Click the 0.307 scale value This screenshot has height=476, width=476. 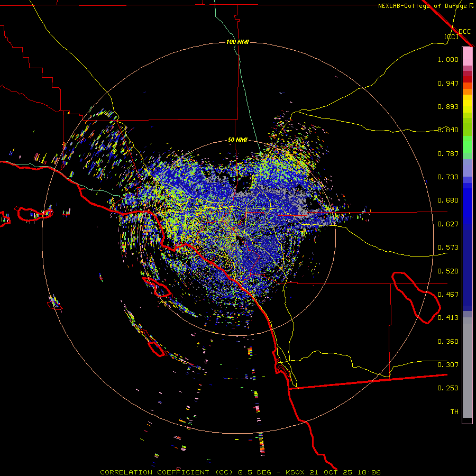coord(448,365)
